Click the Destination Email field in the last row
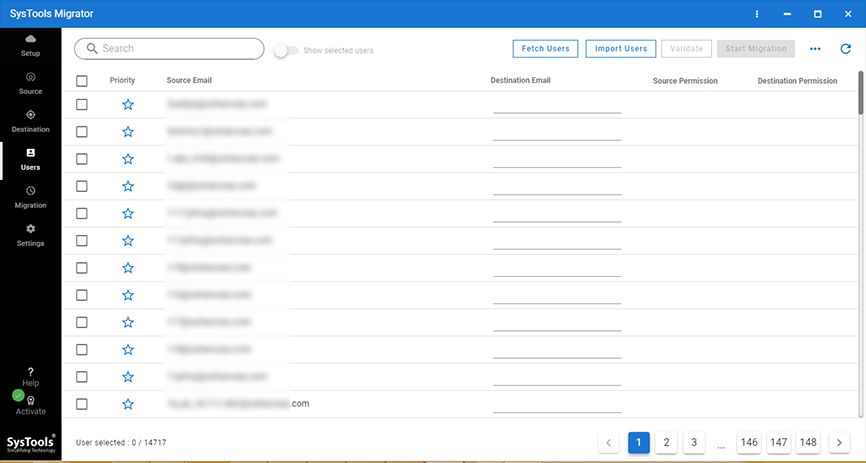The width and height of the screenshot is (866, 463). click(557, 406)
